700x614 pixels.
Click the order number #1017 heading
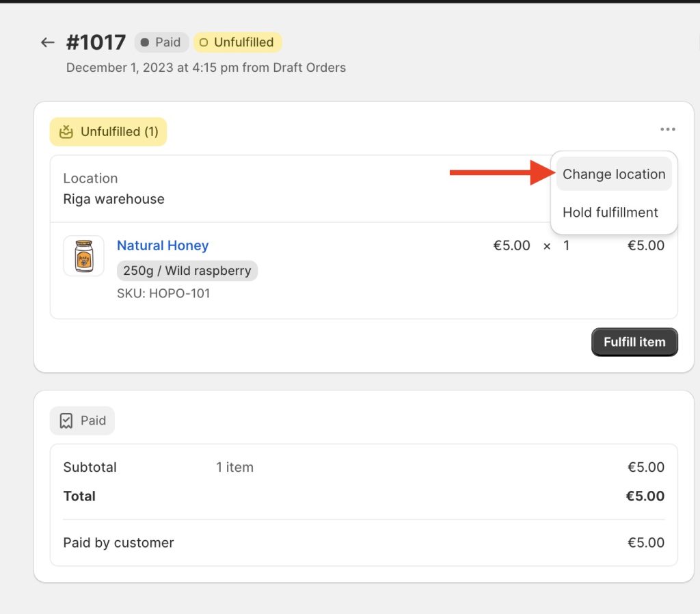[x=96, y=42]
